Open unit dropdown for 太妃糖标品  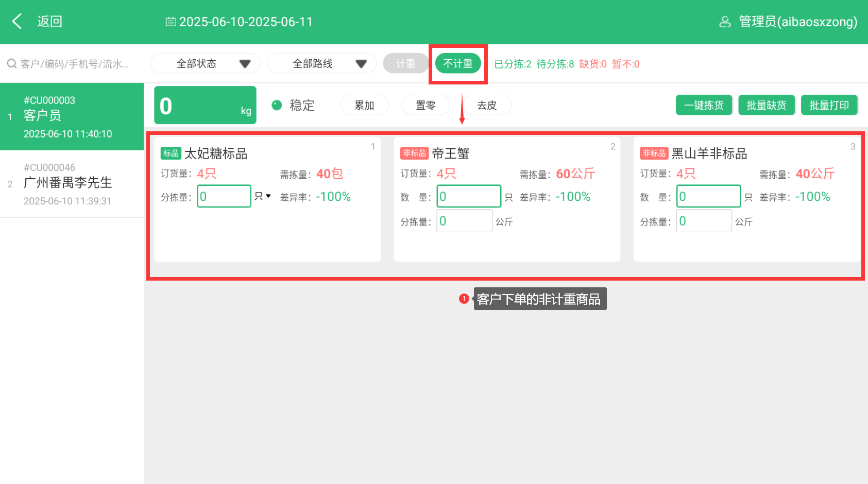click(263, 196)
